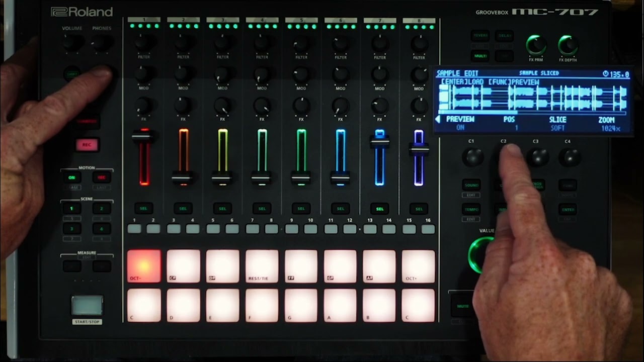
Task: Toggle track 3 SEL button
Action: (x=222, y=208)
